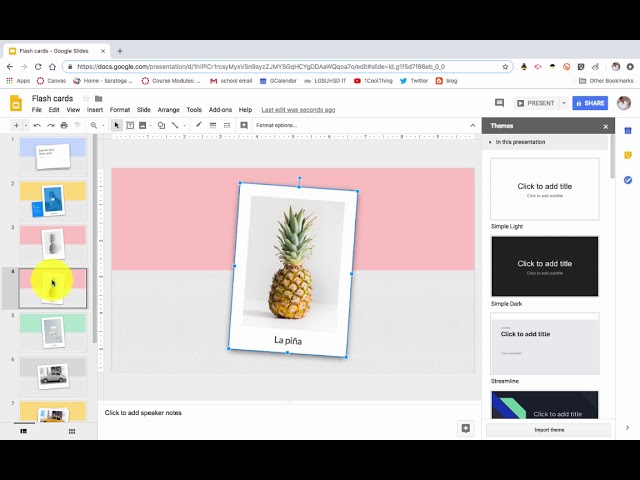This screenshot has height=480, width=640.
Task: Star the Flash cards presentation
Action: tap(86, 98)
